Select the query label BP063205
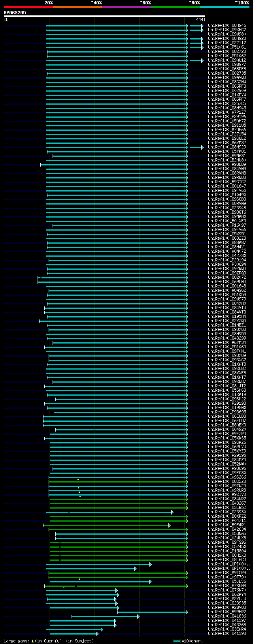 pyautogui.click(x=15, y=13)
